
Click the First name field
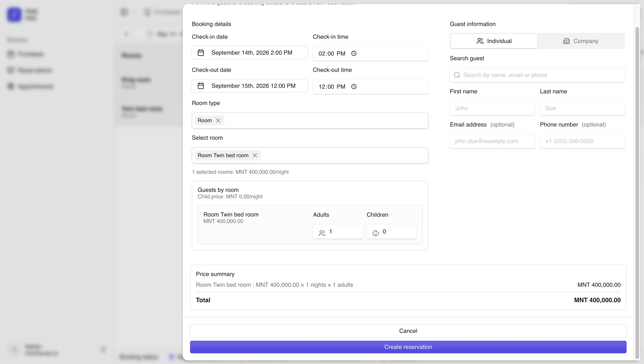[x=492, y=108]
